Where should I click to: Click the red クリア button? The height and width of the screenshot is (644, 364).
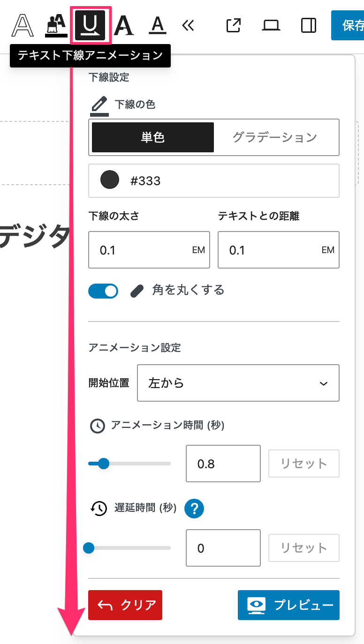tap(125, 605)
